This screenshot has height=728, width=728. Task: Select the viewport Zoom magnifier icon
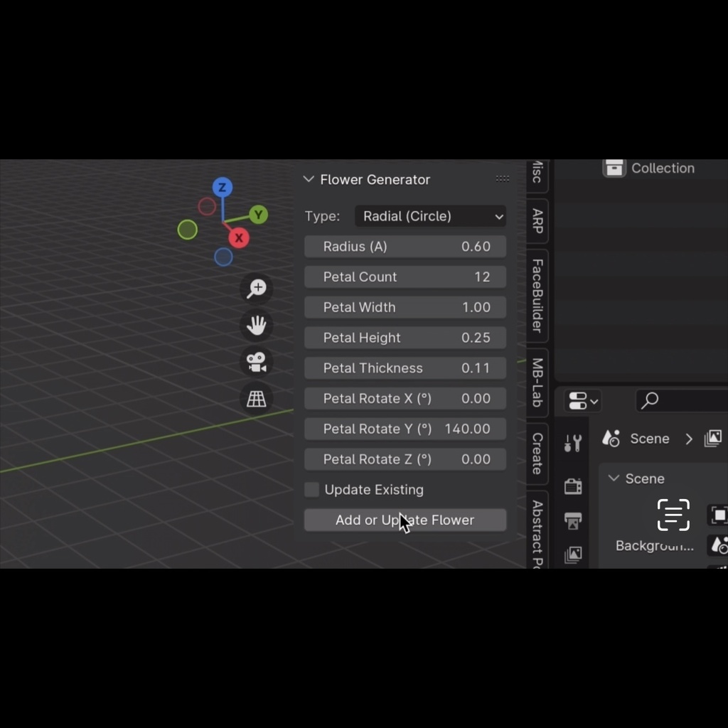click(256, 288)
